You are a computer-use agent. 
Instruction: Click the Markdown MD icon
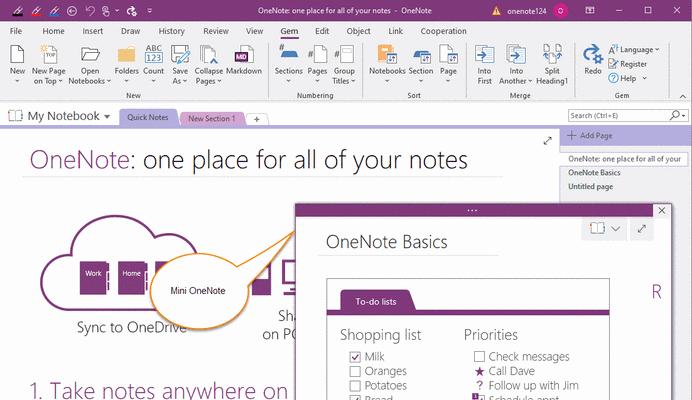(x=244, y=54)
